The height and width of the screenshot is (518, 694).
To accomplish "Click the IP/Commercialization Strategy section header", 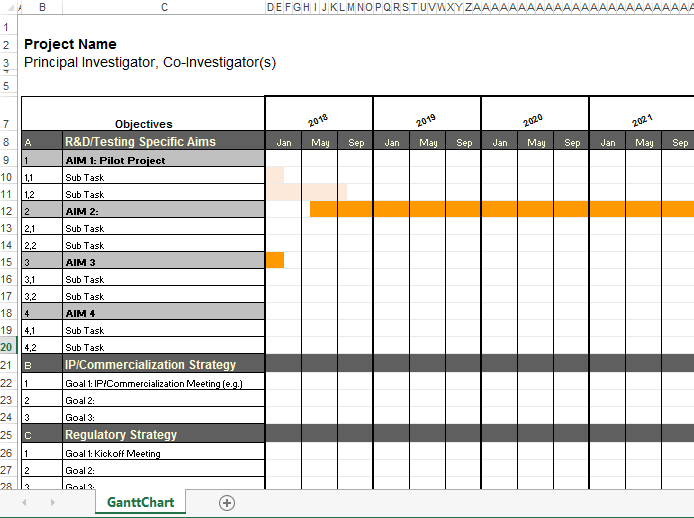I will 150,364.
